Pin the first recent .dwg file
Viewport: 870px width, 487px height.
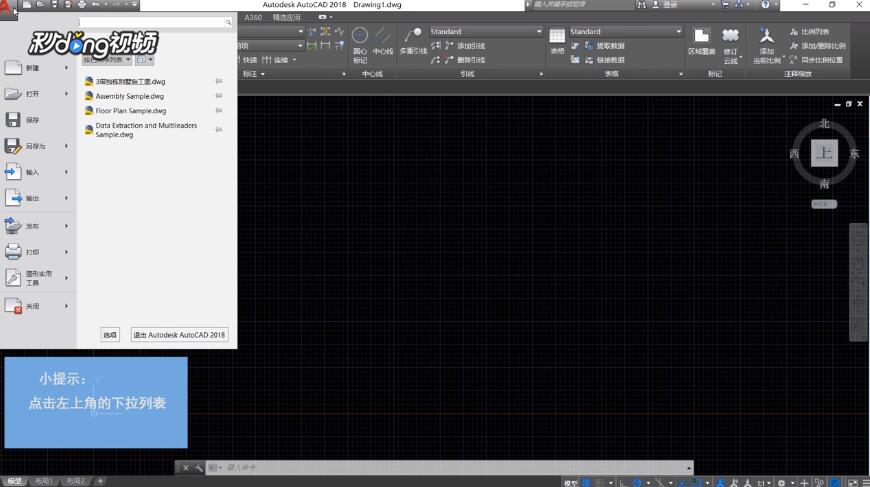[x=219, y=82]
